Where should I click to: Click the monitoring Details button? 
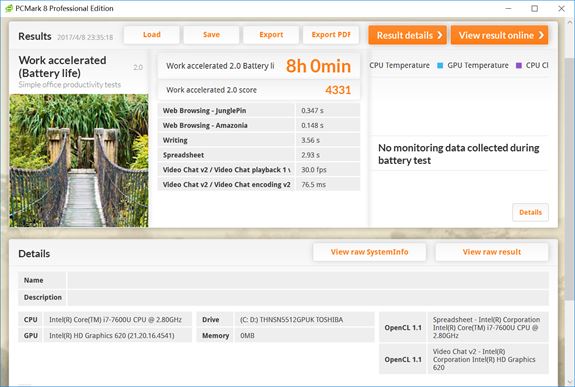[530, 212]
